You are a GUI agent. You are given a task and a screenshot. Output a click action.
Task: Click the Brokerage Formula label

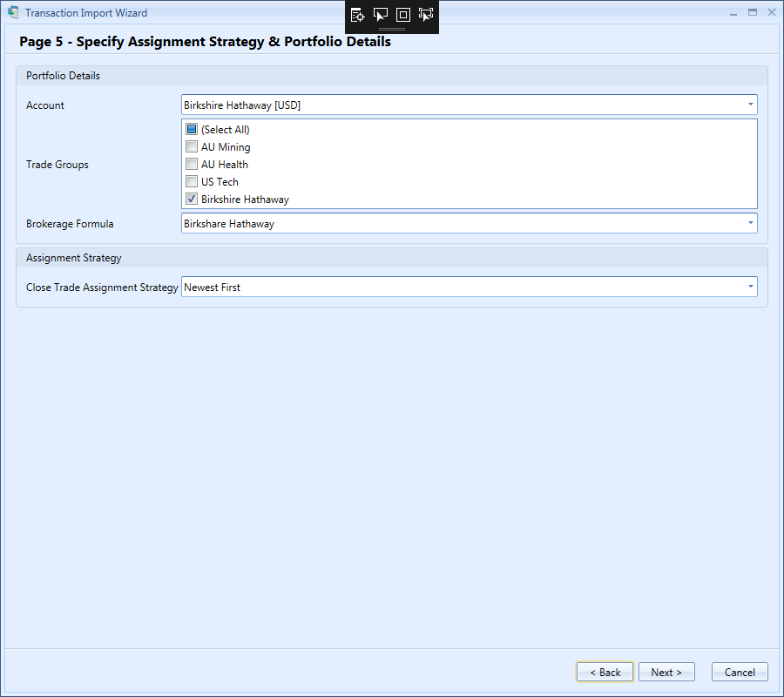pos(70,224)
